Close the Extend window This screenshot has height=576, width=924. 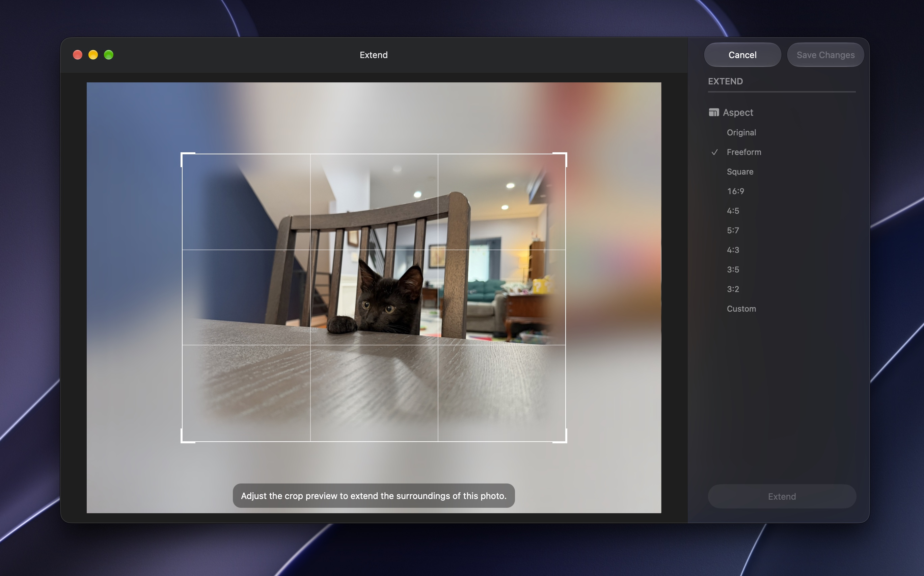(78, 55)
